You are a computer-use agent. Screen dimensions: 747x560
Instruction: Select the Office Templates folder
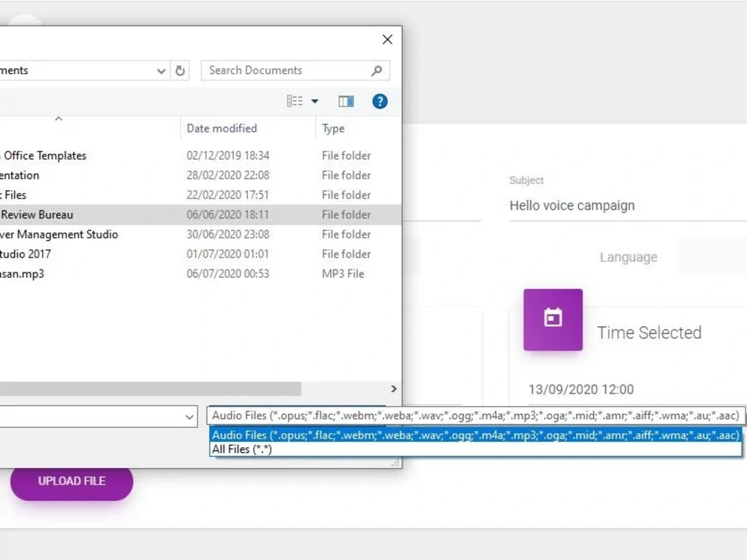[200, 156]
